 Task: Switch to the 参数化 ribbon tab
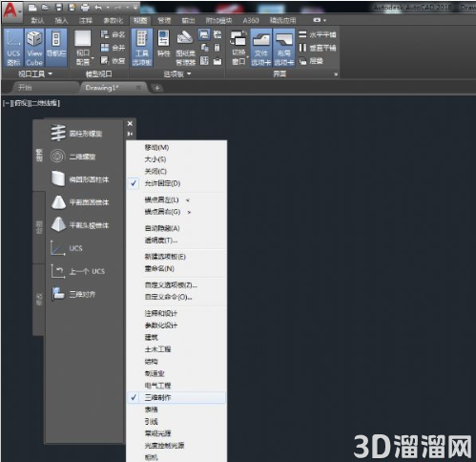coord(113,21)
